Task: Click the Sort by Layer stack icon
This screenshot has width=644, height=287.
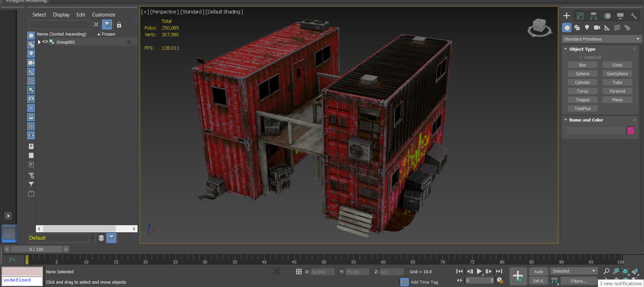Action: tap(101, 238)
